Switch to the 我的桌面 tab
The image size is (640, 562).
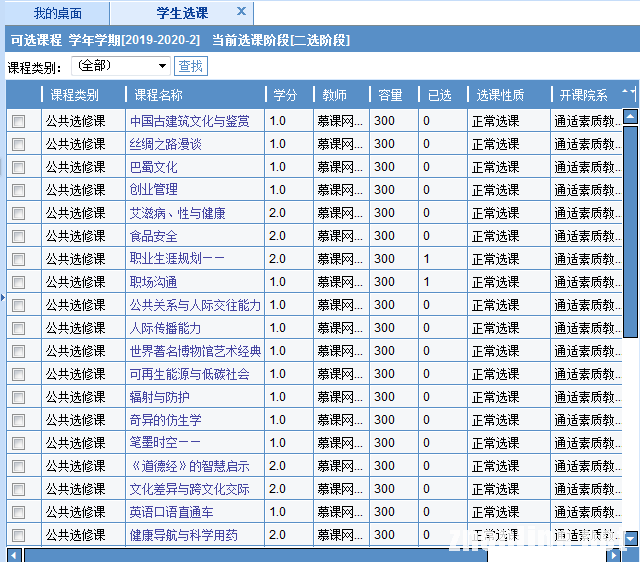click(57, 13)
